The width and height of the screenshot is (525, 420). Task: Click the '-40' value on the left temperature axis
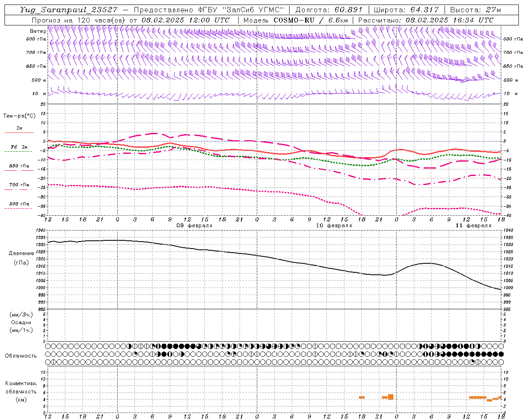(42, 215)
